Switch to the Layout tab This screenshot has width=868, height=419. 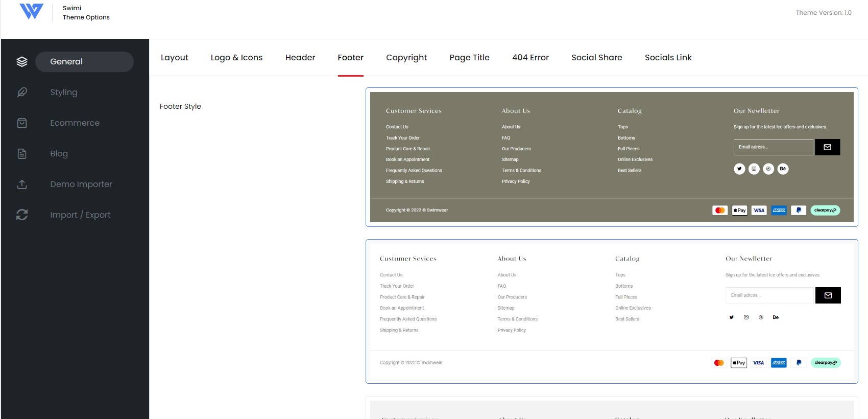pyautogui.click(x=175, y=58)
